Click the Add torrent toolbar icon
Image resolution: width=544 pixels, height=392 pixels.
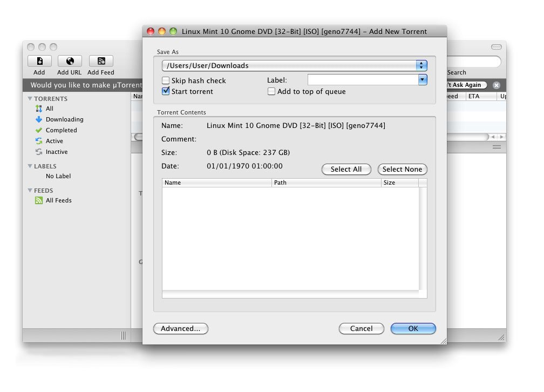point(39,61)
